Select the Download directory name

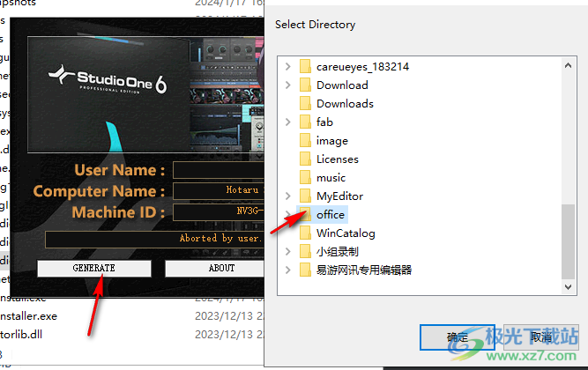click(342, 85)
